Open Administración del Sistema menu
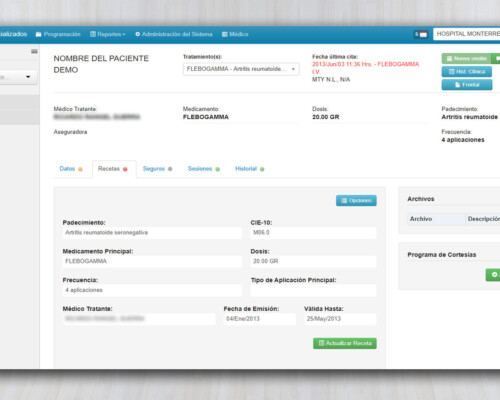The width and height of the screenshot is (500, 400). 174,34
